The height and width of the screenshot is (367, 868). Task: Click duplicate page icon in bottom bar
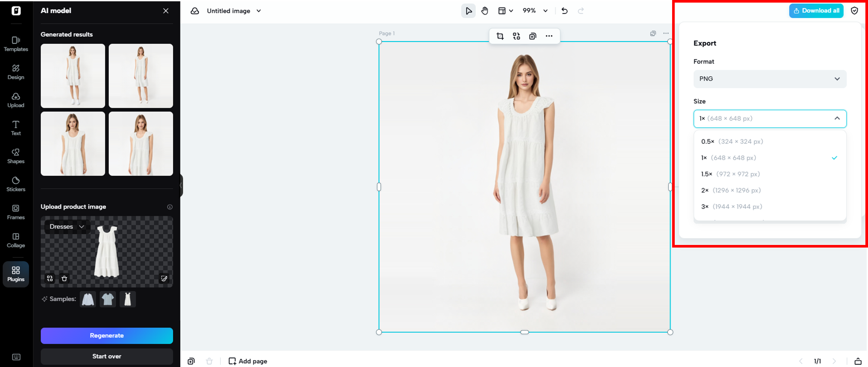pos(191,361)
